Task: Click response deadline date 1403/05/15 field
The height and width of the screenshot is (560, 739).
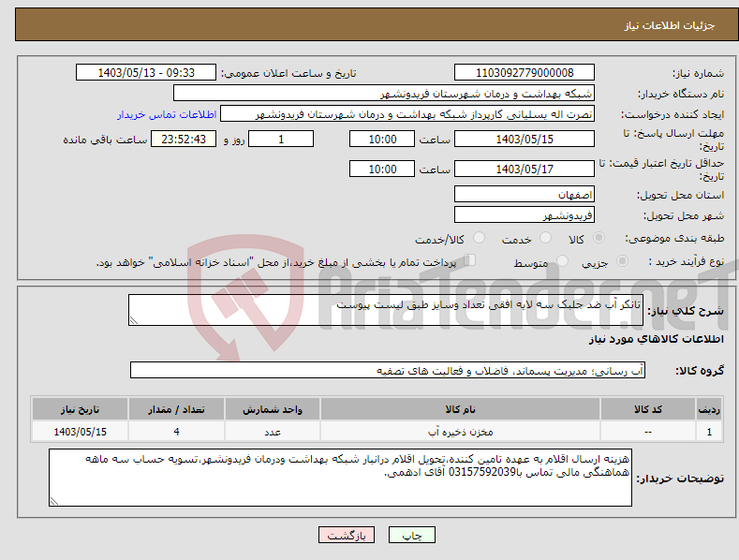Action: (x=525, y=139)
